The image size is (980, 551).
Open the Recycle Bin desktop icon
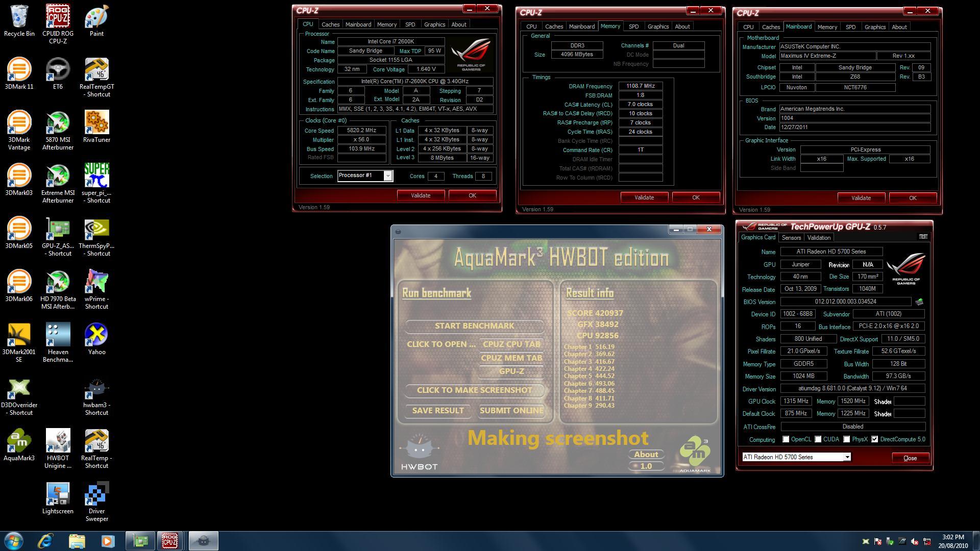(19, 20)
